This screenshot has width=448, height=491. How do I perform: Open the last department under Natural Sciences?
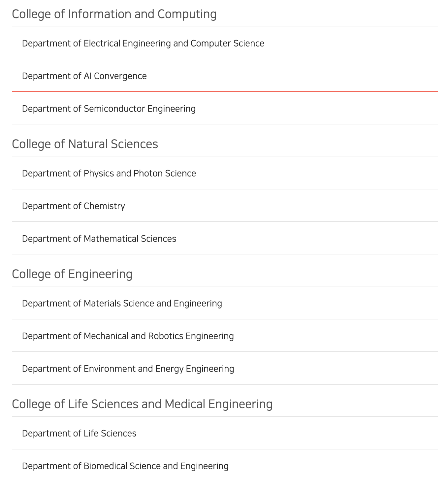pos(99,239)
